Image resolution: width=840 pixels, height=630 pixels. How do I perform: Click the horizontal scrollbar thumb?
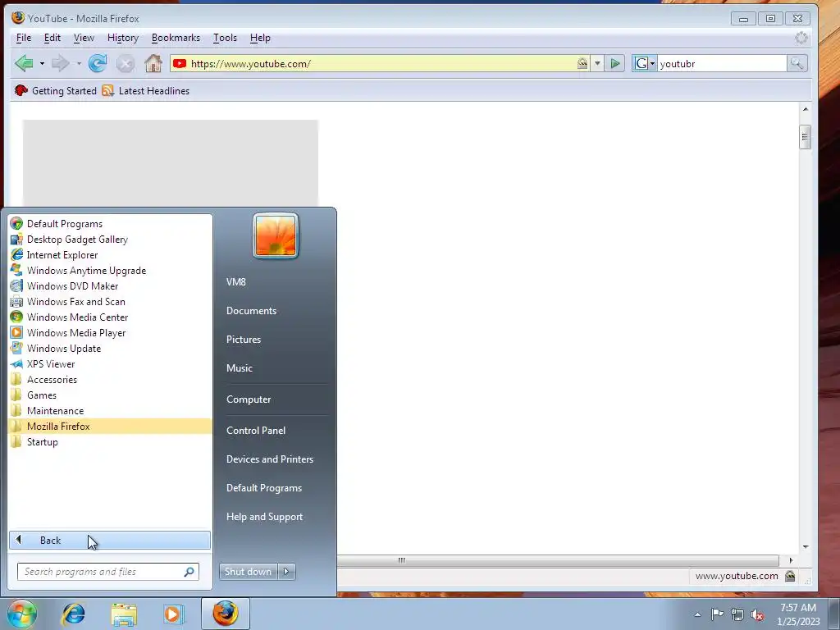click(x=558, y=560)
